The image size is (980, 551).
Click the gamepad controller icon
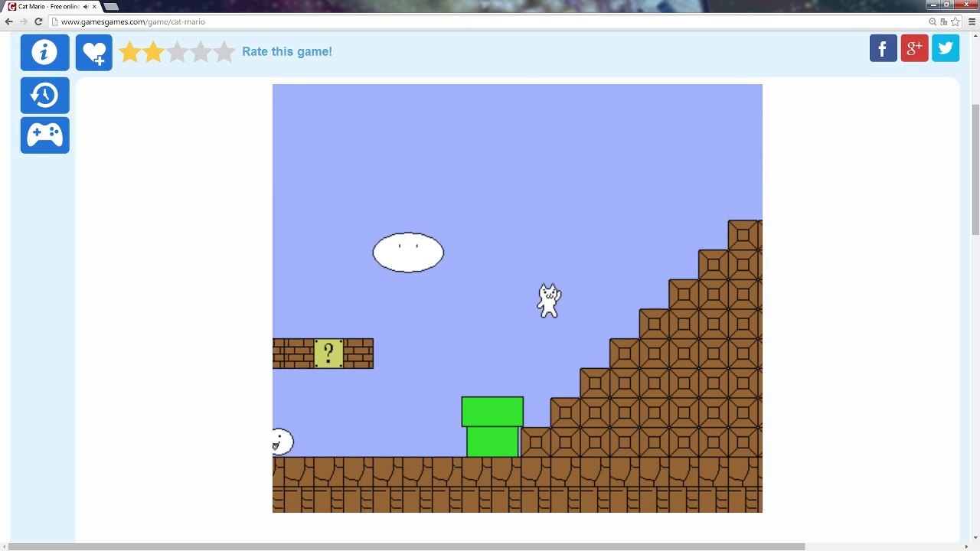[44, 135]
